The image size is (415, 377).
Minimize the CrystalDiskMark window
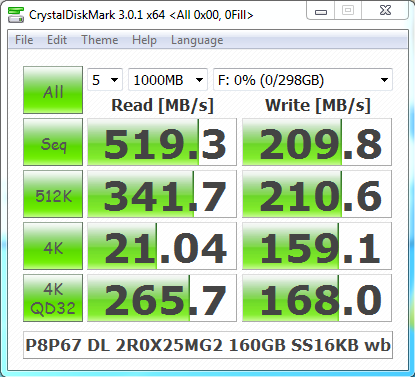[321, 11]
